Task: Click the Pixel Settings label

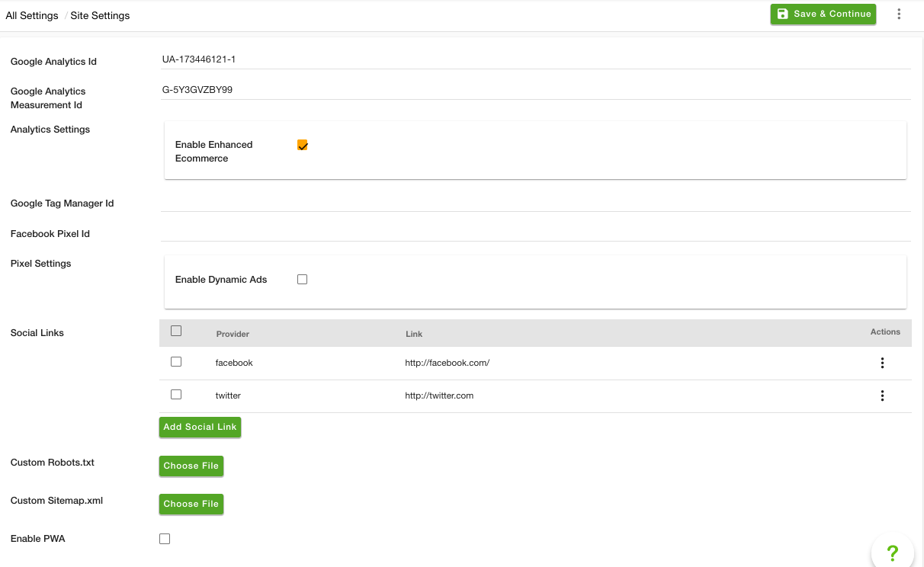Action: [x=41, y=264]
